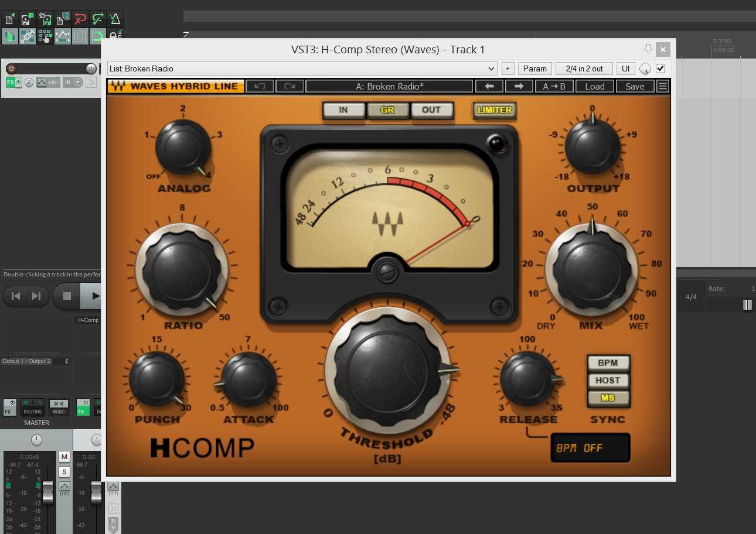Toggle grid lines toolbar icon
The height and width of the screenshot is (534, 756).
[x=80, y=36]
